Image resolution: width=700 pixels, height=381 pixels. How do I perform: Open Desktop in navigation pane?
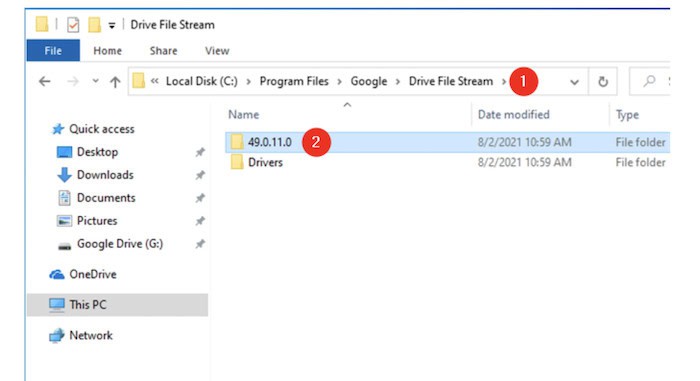tap(97, 152)
